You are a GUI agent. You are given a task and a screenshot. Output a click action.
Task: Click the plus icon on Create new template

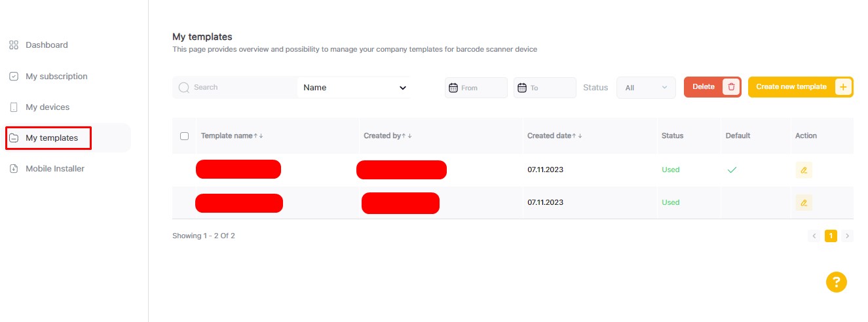pyautogui.click(x=843, y=87)
